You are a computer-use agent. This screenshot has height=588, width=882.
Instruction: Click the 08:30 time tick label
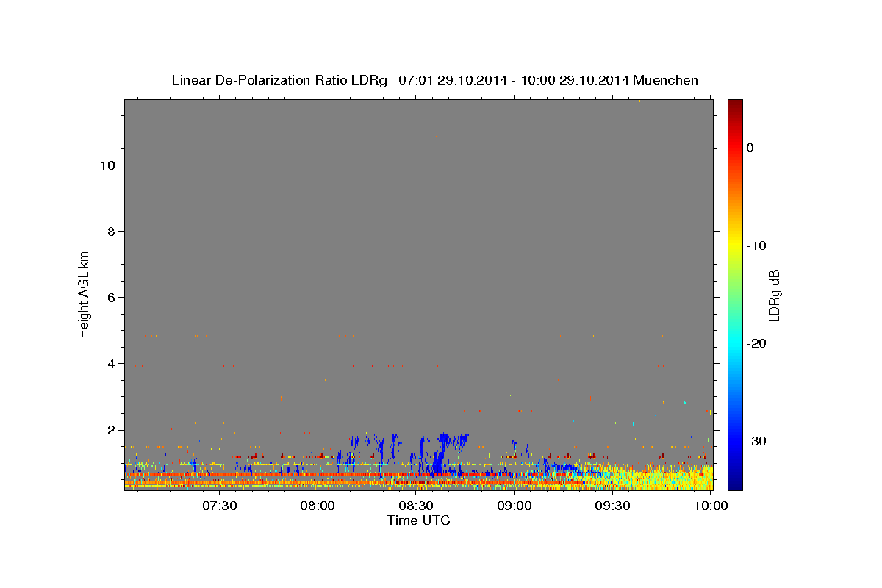tap(416, 506)
